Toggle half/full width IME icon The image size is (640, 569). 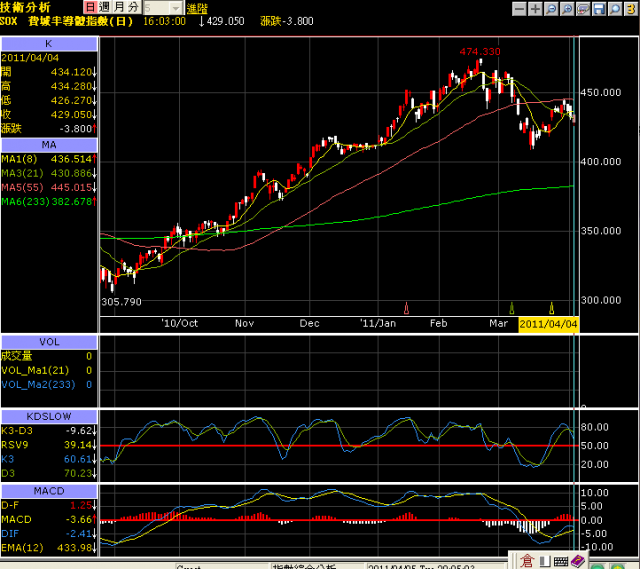[544, 562]
